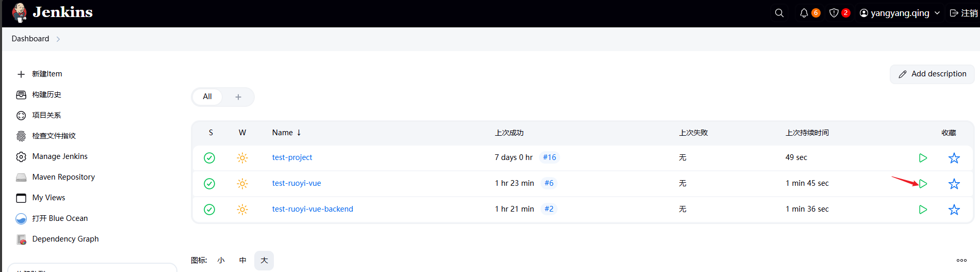Select the All view tab
This screenshot has width=980, height=272.
[x=207, y=97]
